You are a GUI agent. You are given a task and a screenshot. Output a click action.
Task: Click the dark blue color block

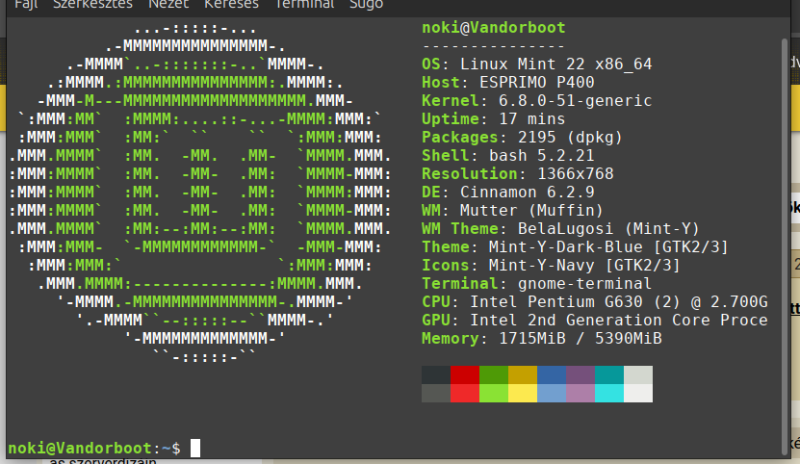(x=552, y=375)
